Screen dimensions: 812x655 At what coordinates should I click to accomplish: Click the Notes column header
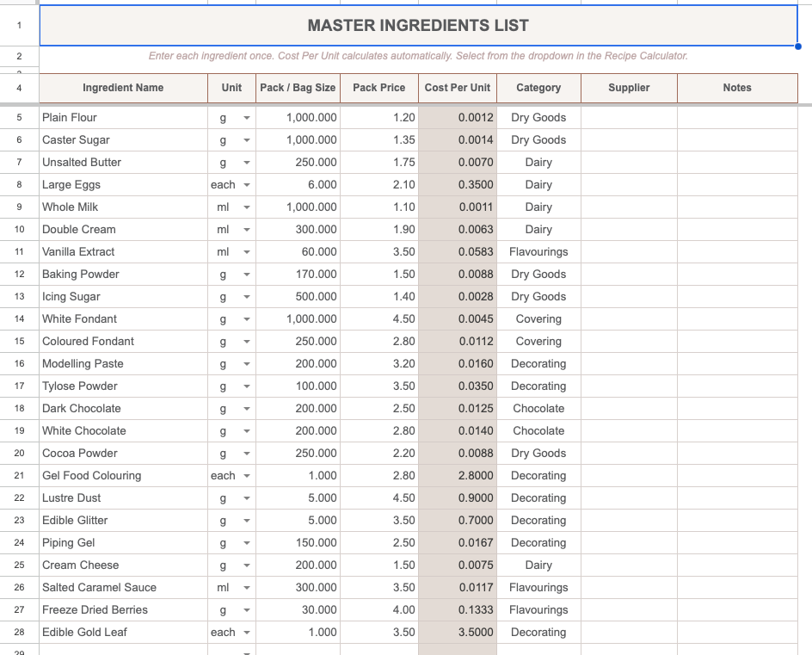click(x=737, y=88)
